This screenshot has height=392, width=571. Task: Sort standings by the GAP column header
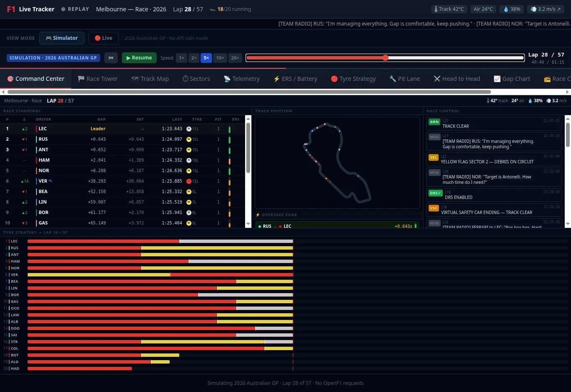pos(101,119)
